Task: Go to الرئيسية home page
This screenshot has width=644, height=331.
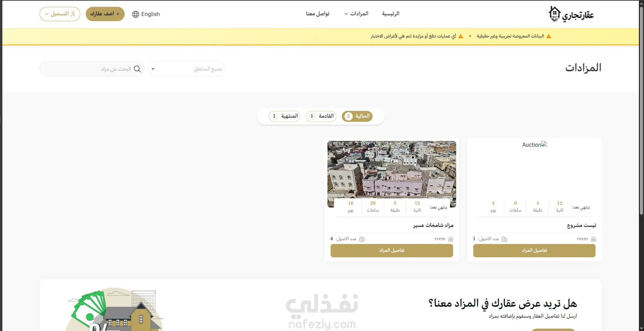Action: pos(391,14)
